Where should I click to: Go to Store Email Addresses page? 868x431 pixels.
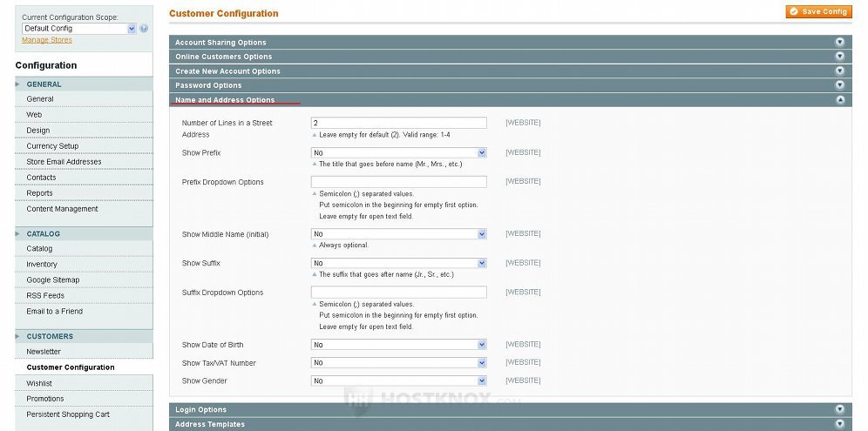(x=64, y=162)
